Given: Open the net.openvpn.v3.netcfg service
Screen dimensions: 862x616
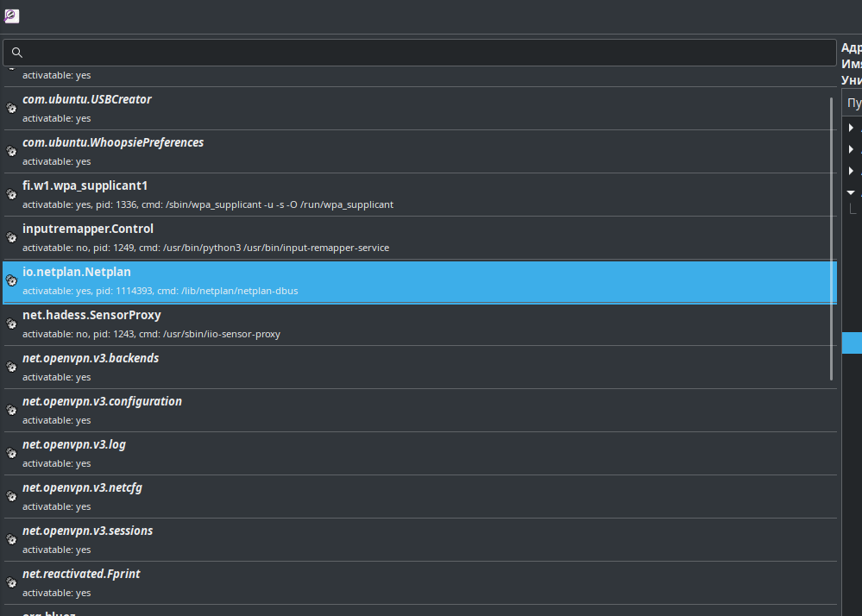Looking at the screenshot, I should pos(82,487).
